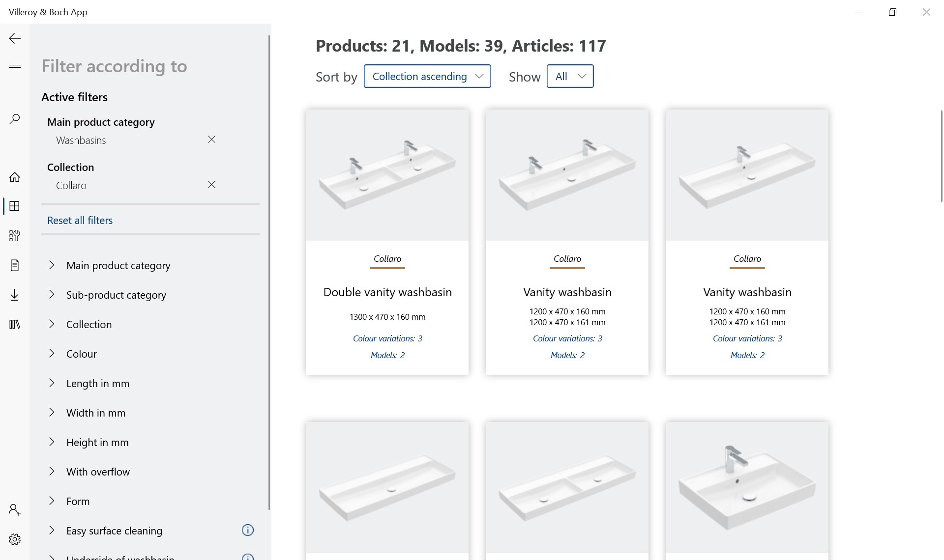The image size is (944, 560).
Task: Expand the Colour filter section
Action: point(82,354)
